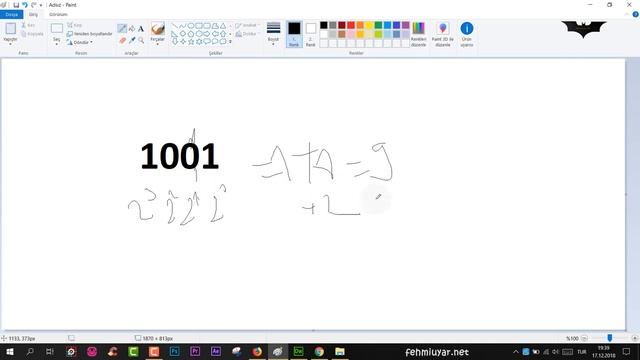Open Photoshop from the taskbar

click(x=175, y=351)
